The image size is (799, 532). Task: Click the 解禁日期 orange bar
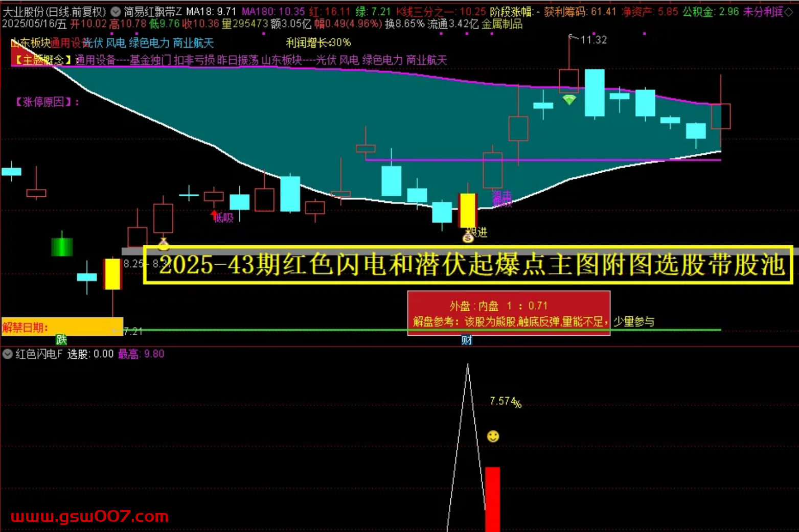(x=62, y=327)
